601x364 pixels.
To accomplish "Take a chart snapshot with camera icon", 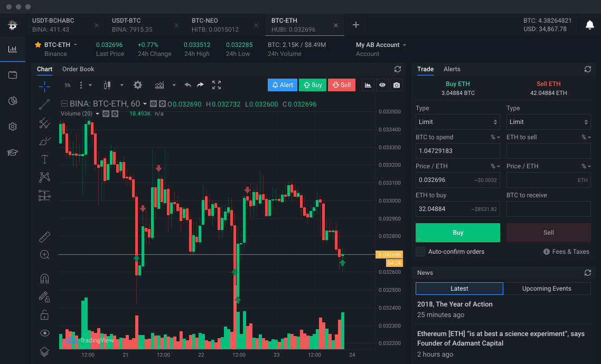I will click(x=397, y=85).
